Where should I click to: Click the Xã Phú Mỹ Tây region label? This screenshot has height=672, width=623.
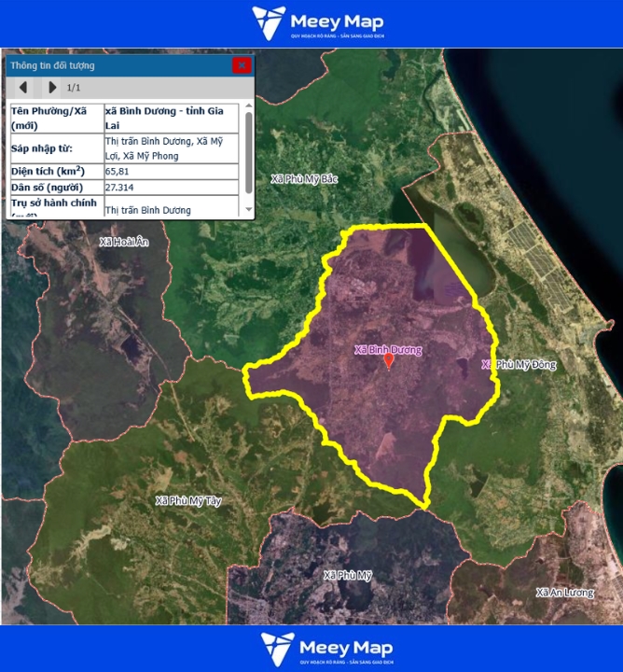click(190, 501)
